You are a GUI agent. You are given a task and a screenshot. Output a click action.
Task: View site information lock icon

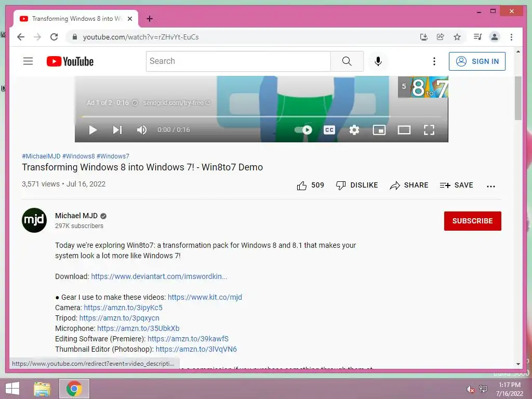[x=75, y=37]
